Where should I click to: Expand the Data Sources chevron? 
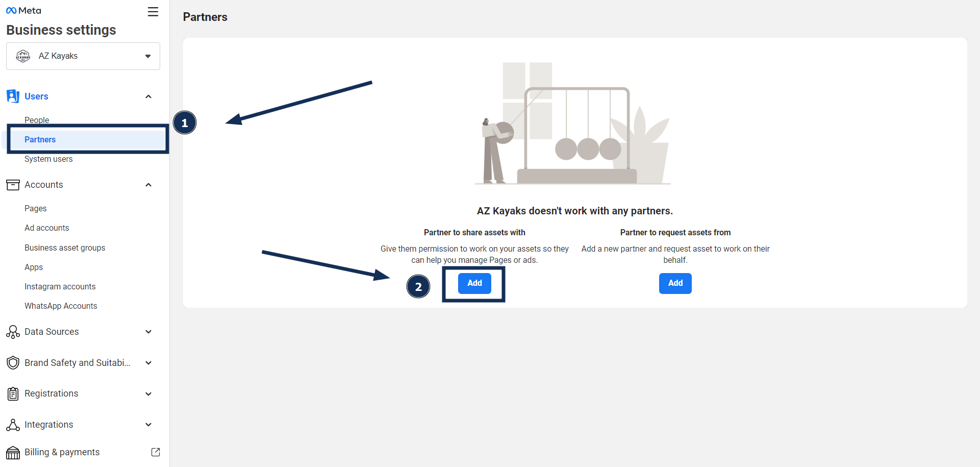pos(148,332)
